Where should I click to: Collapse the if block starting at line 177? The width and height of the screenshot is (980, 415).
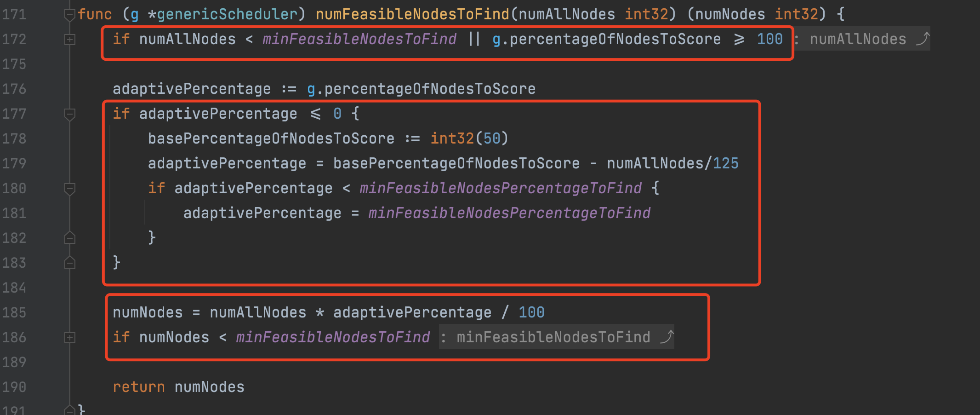point(69,114)
